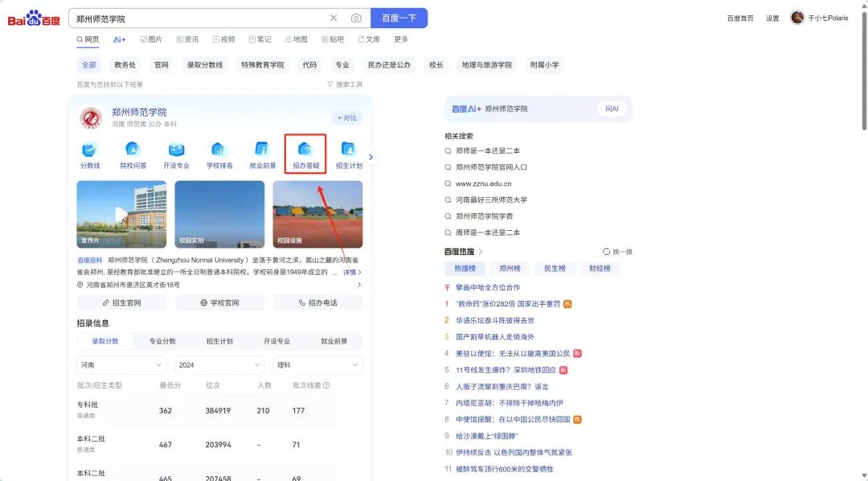Viewport: 868px width, 481px height.
Task: Open the 学校排名 icon
Action: pos(219,156)
